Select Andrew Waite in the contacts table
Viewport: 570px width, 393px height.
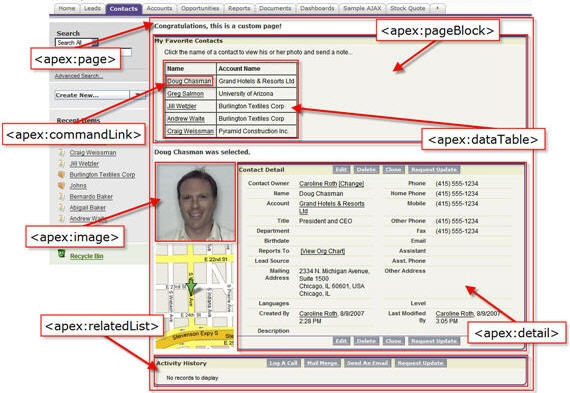[x=186, y=119]
